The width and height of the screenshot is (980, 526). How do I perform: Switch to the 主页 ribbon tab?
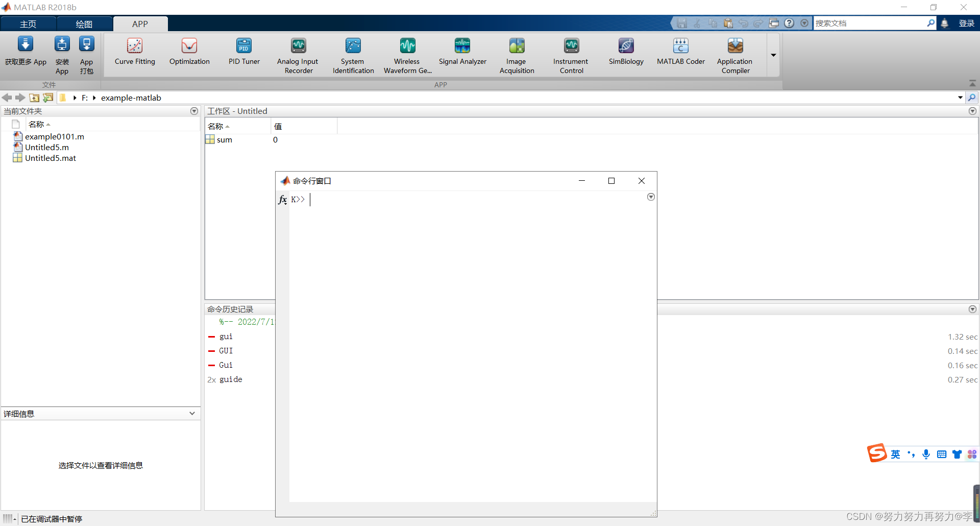28,23
